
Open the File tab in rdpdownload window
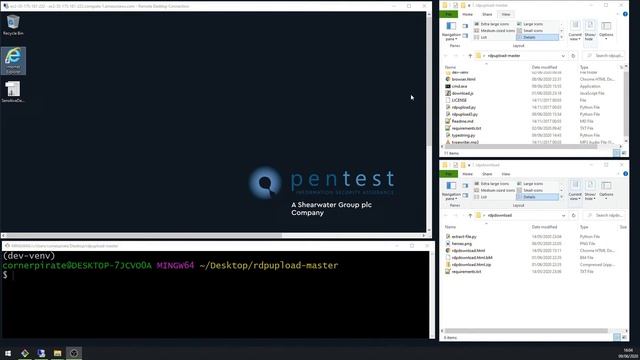(449, 174)
